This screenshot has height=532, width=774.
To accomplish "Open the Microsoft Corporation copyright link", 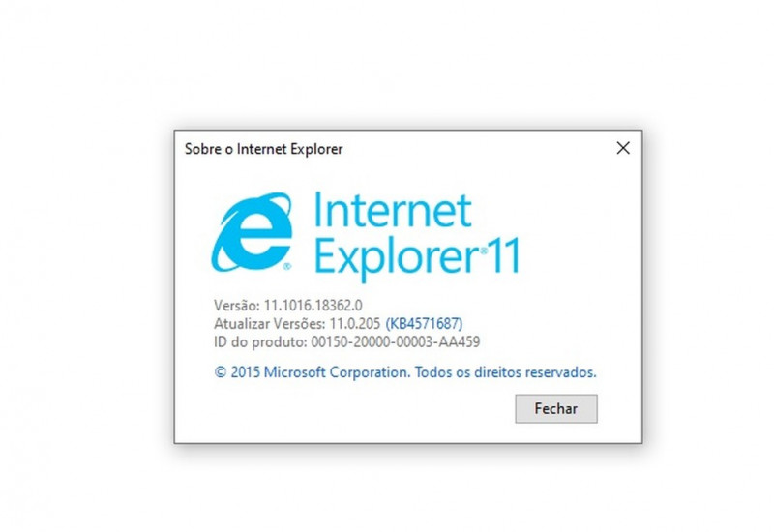I will click(405, 372).
